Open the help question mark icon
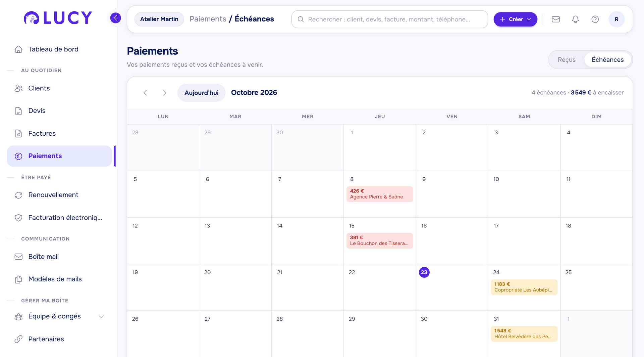Screen dimensions: 644x357 click(595, 19)
